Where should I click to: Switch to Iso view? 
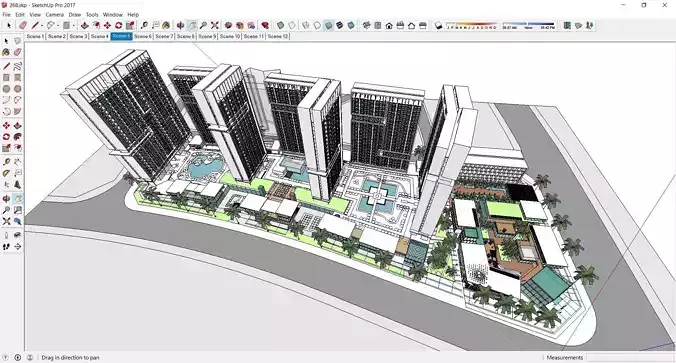[366, 25]
